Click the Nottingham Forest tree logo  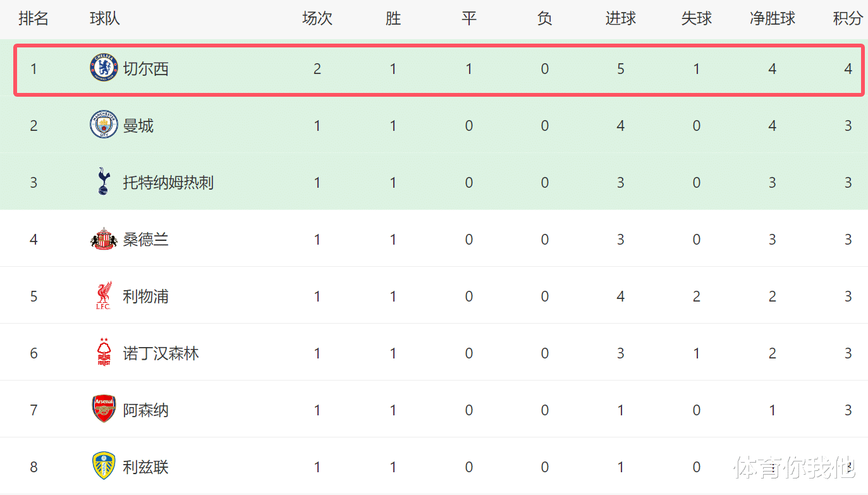pyautogui.click(x=104, y=353)
